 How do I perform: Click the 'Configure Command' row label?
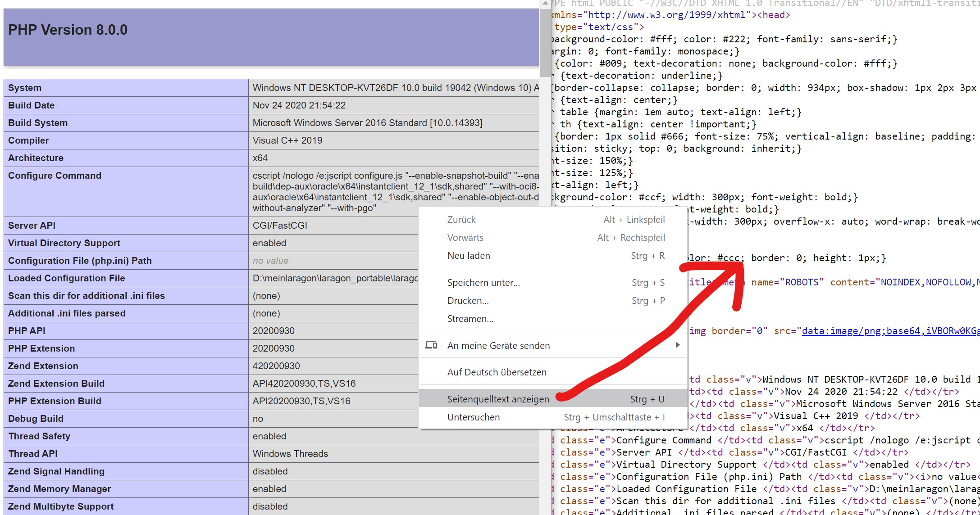coord(55,176)
